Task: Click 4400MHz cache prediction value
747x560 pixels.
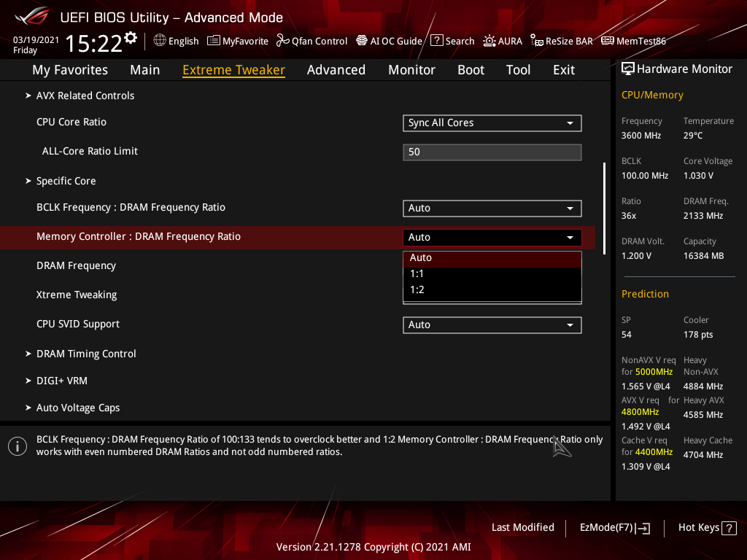Action: click(654, 452)
